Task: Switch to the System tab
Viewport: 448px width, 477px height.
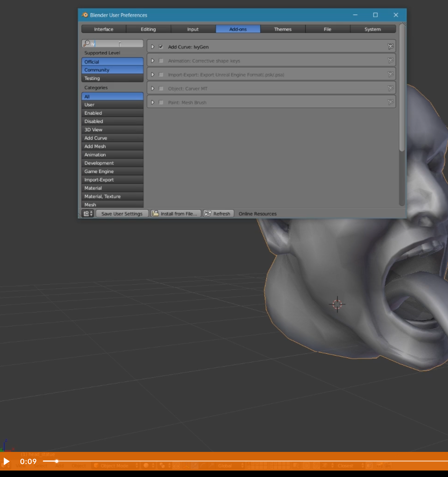Action: [x=373, y=29]
